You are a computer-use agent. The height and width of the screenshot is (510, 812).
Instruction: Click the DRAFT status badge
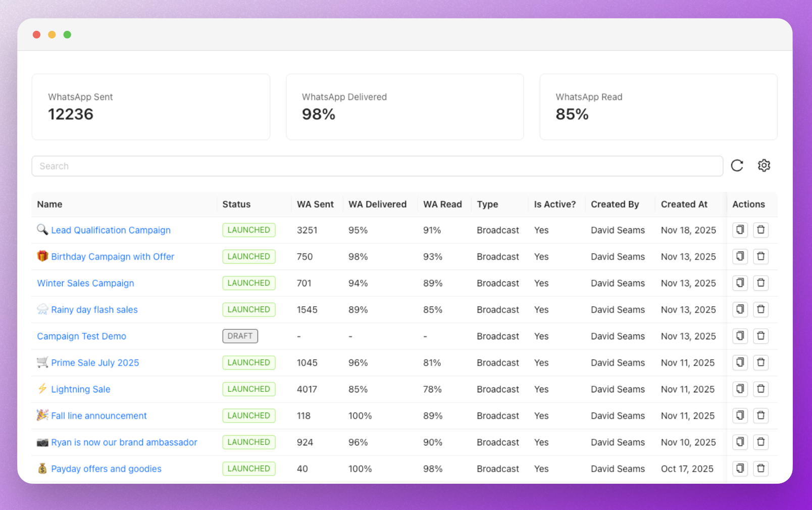[x=240, y=336]
